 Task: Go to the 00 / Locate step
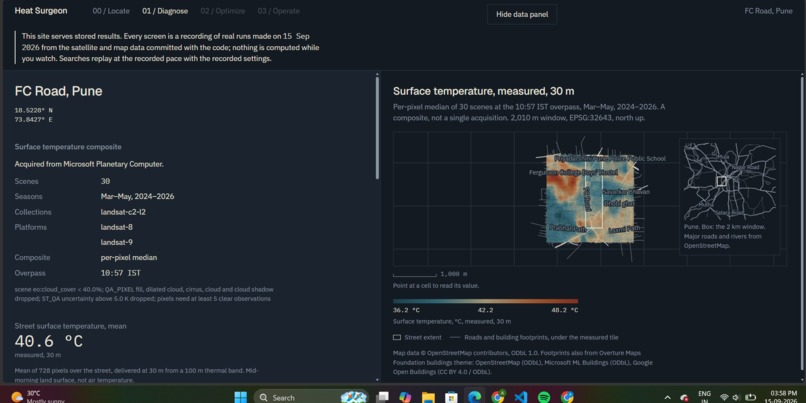(x=111, y=11)
